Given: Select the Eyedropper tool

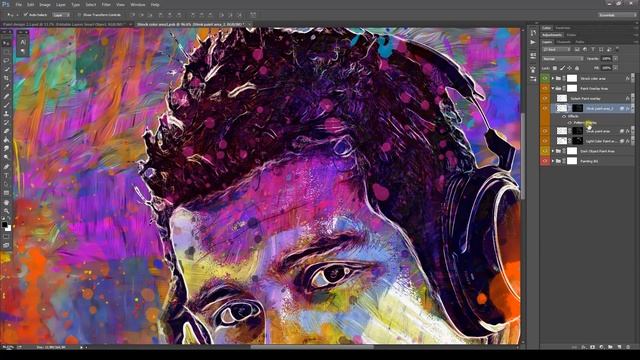Looking at the screenshot, I should (6, 87).
